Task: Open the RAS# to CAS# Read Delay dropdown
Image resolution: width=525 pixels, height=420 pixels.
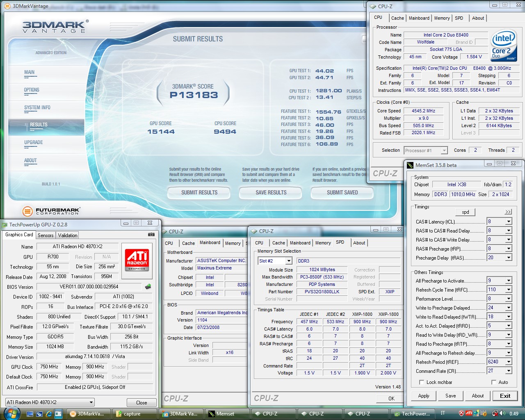Action: pyautogui.click(x=509, y=231)
